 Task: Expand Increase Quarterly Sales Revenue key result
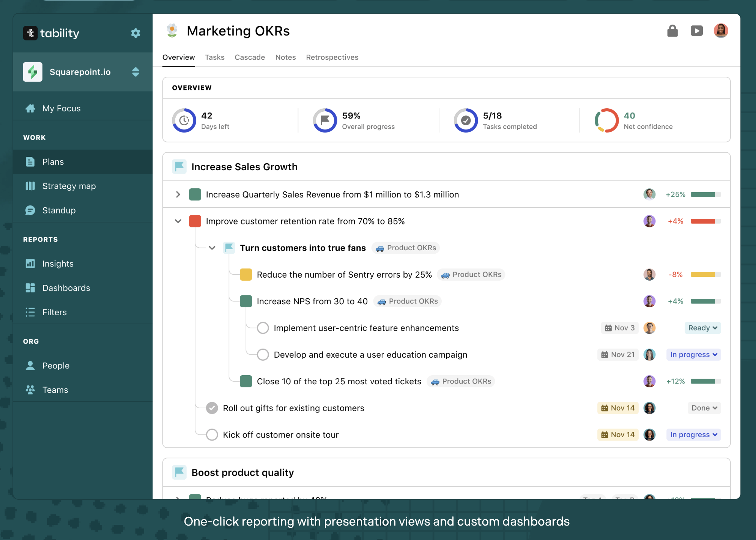tap(178, 194)
